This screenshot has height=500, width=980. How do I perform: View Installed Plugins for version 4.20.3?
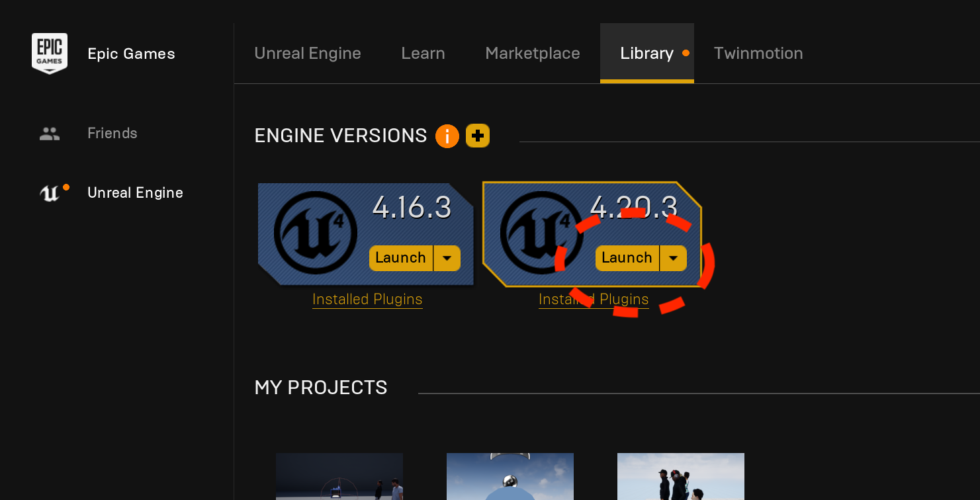[594, 299]
